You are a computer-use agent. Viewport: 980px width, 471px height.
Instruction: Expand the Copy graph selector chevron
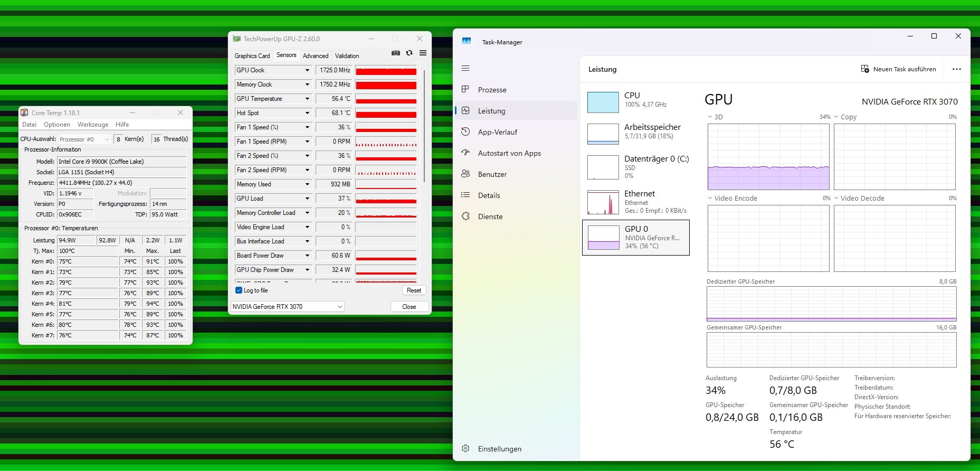click(x=836, y=117)
